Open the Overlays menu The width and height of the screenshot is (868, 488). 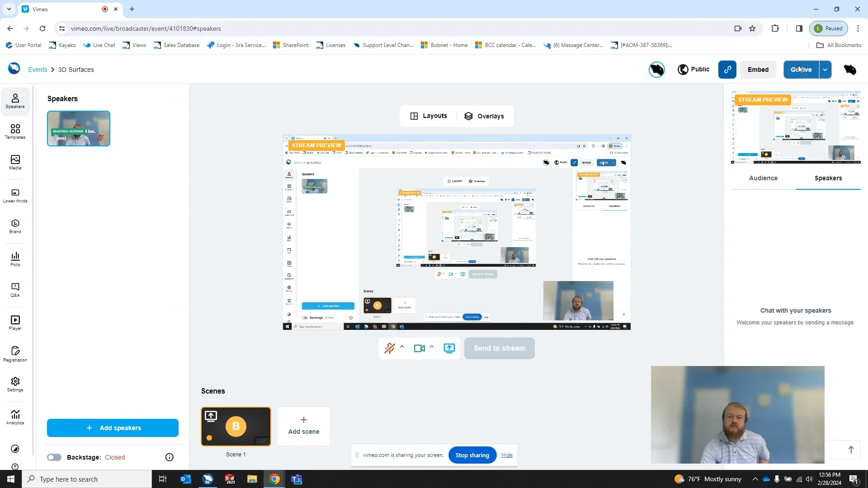pos(484,116)
